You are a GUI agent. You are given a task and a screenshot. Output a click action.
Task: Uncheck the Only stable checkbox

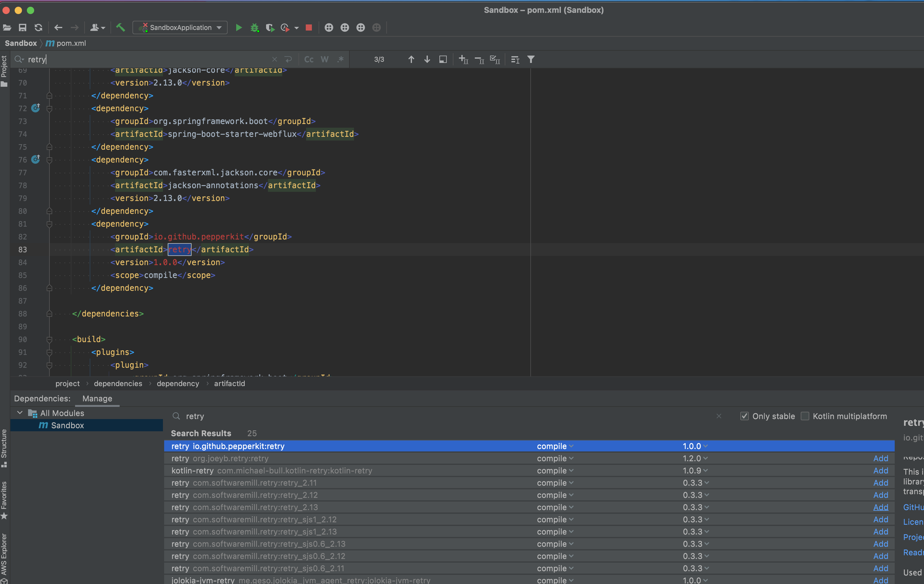tap(744, 416)
